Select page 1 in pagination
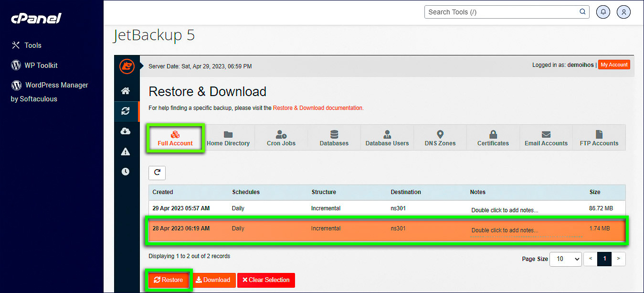This screenshot has height=293, width=644. tap(604, 259)
